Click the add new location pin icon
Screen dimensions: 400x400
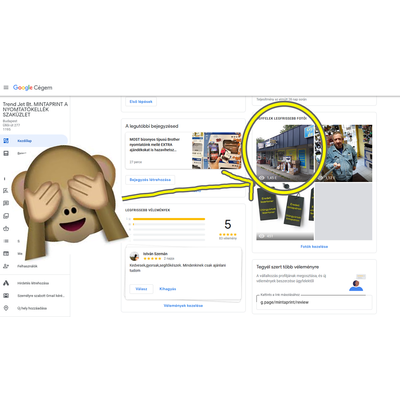6,308
